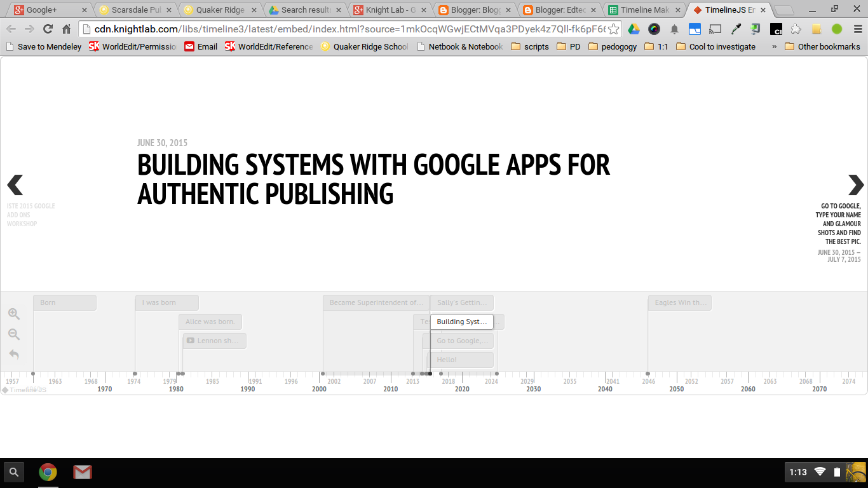868x488 pixels.
Task: Open the Email bookmark
Action: 201,46
